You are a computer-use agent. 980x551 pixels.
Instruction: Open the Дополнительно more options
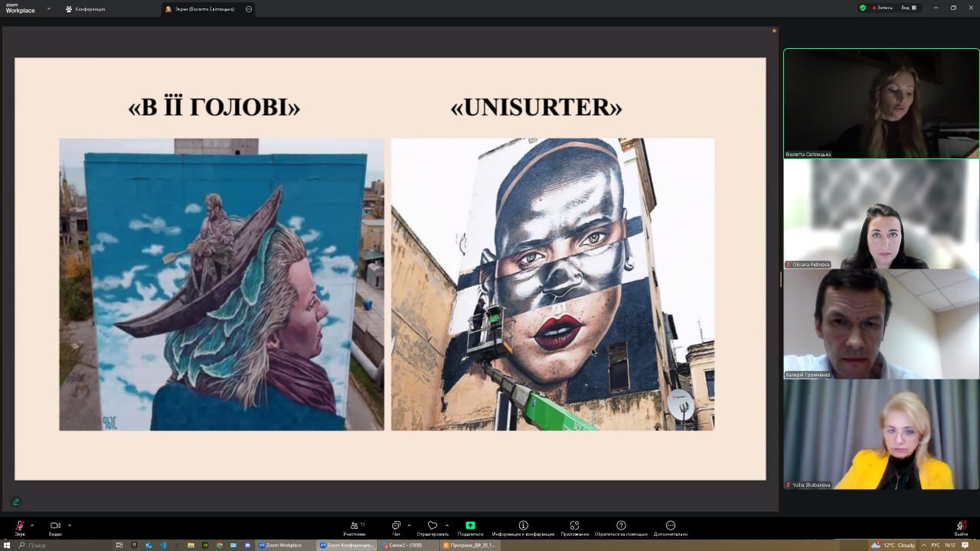671,528
